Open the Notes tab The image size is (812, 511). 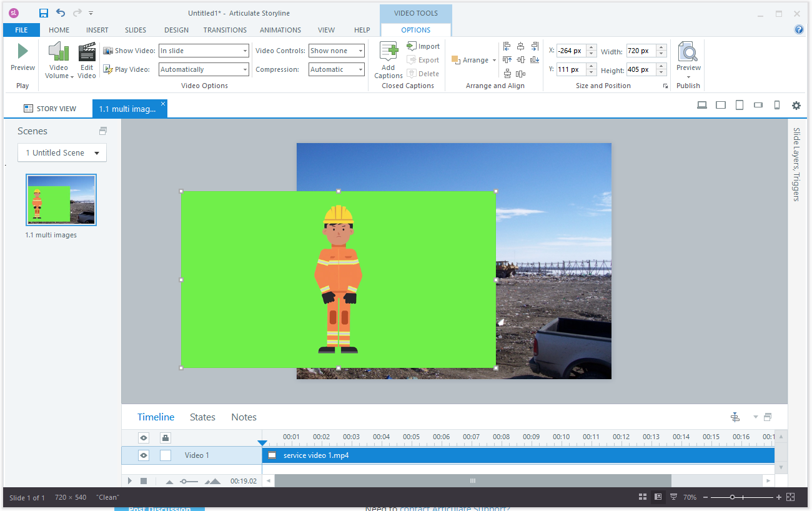pos(244,417)
